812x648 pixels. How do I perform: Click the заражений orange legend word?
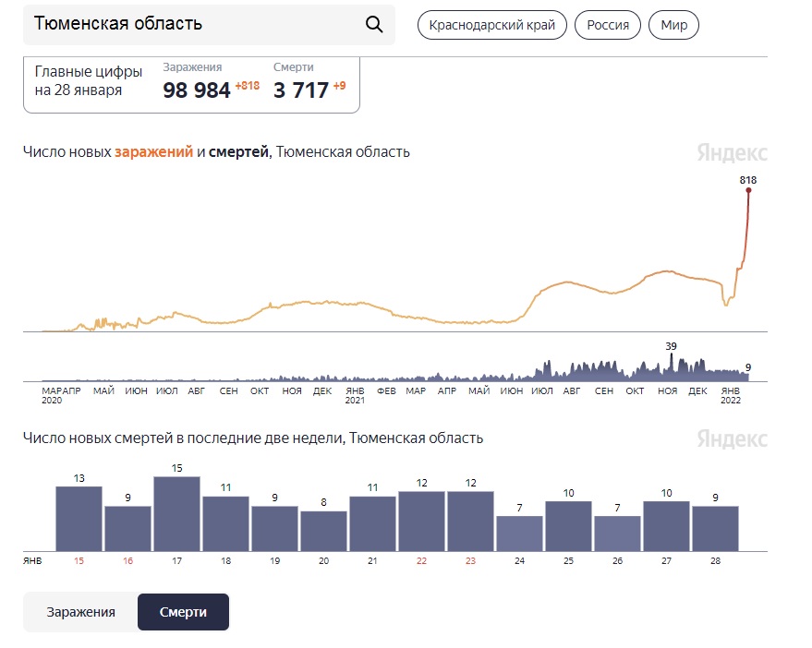point(153,152)
